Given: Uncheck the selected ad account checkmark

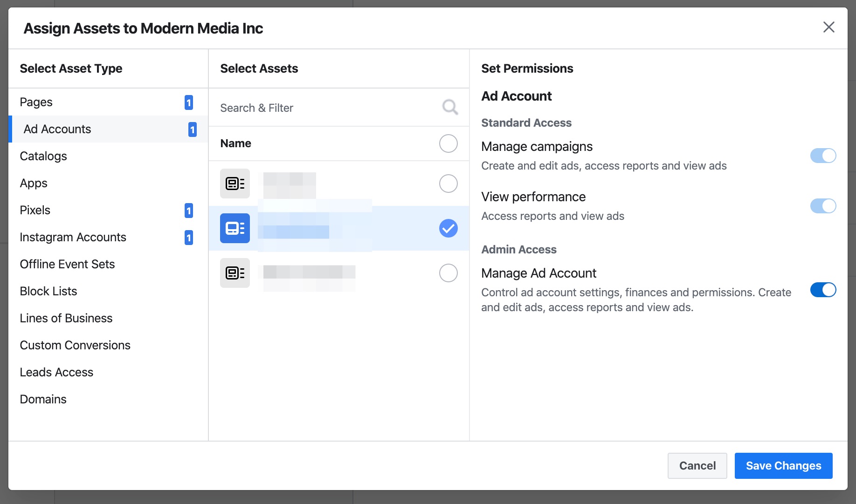Looking at the screenshot, I should tap(449, 228).
